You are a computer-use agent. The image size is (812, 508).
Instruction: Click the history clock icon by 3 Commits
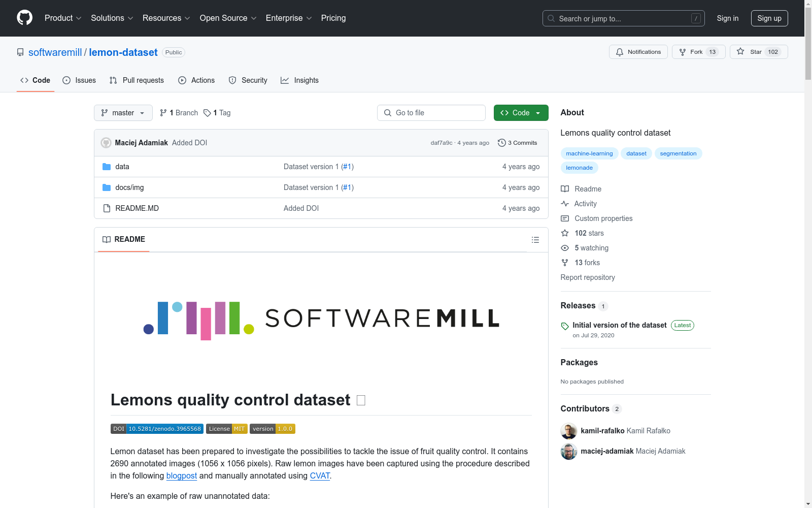tap(502, 143)
